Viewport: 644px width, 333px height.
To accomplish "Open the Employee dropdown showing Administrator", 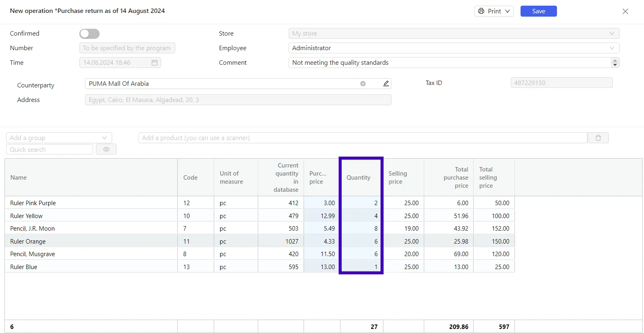I will pyautogui.click(x=454, y=48).
